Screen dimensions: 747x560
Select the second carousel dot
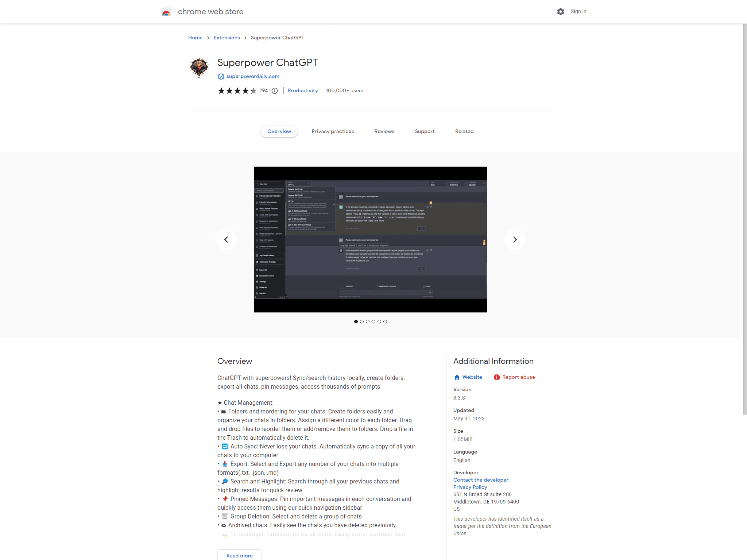click(362, 322)
